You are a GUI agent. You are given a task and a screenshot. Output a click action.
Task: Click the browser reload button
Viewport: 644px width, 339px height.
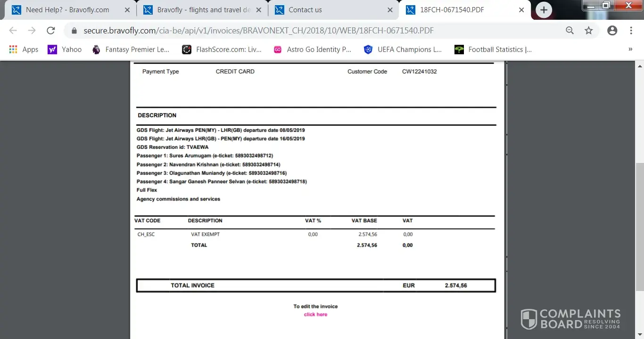click(50, 31)
